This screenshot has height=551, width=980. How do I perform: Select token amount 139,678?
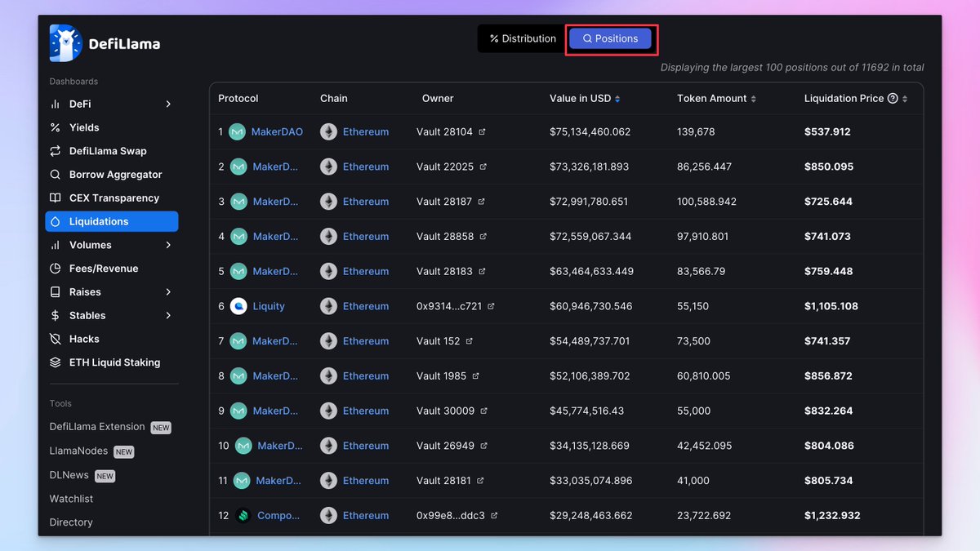696,132
